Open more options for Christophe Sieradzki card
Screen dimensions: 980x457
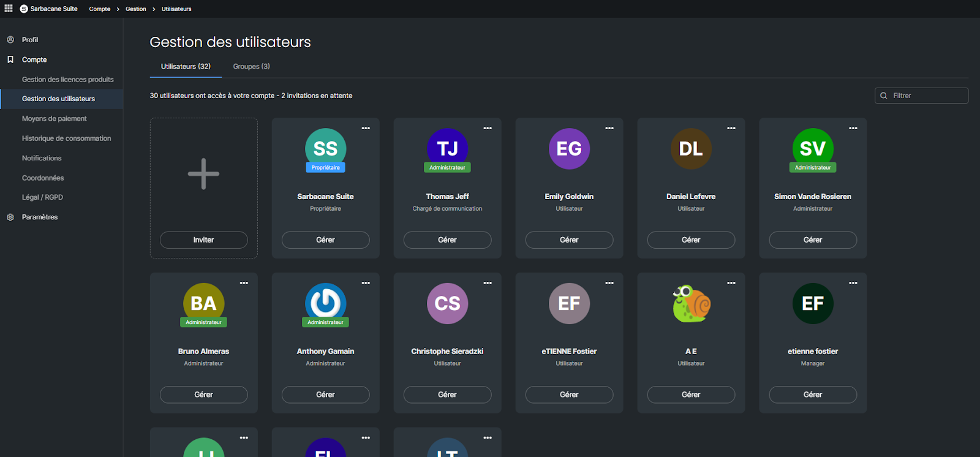click(488, 283)
